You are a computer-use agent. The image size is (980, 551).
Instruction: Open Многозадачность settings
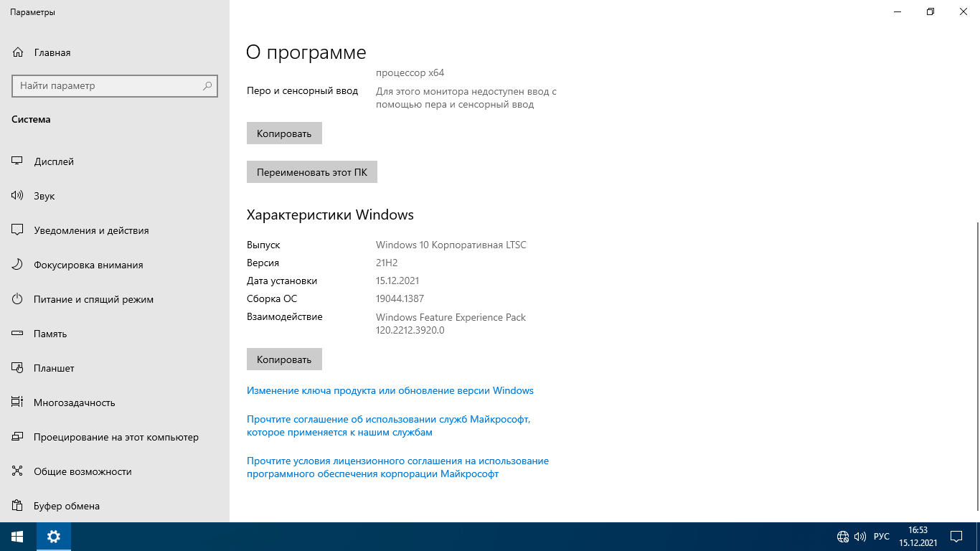(x=115, y=402)
